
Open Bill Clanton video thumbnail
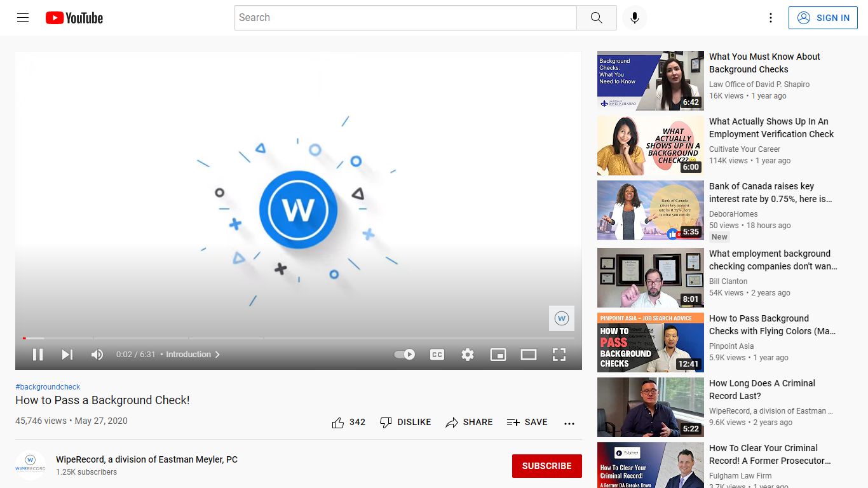point(651,278)
